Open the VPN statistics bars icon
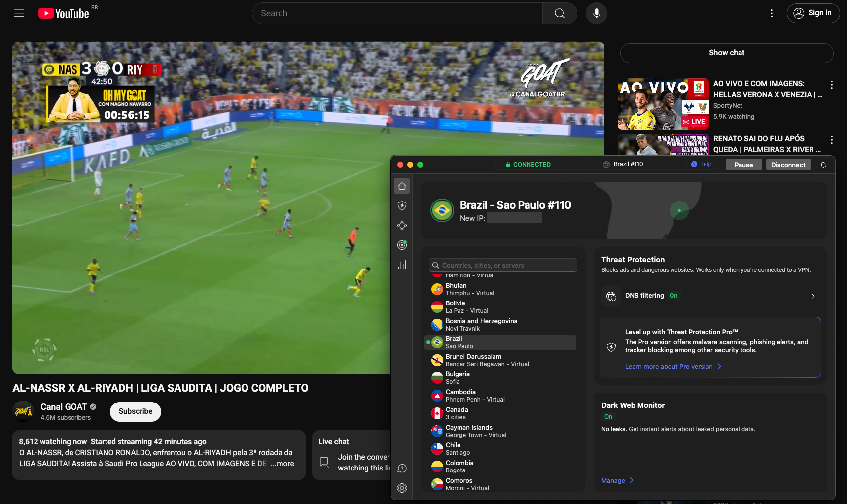847x504 pixels. [402, 265]
